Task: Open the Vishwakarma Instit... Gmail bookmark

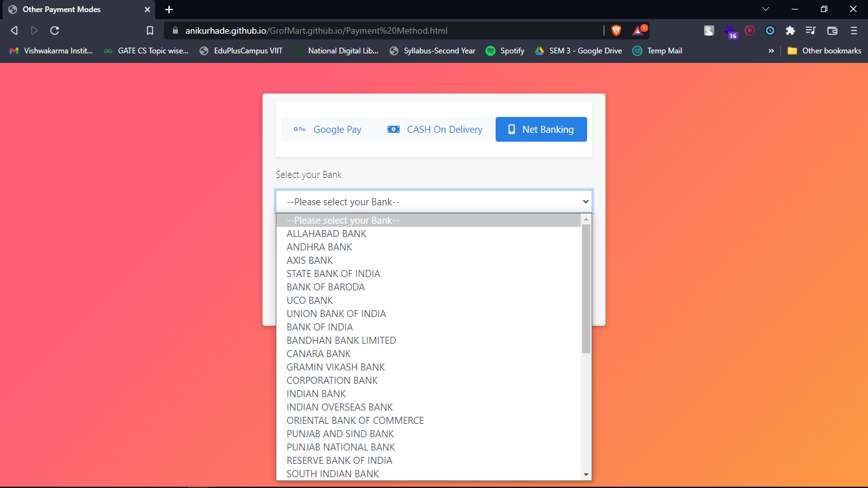Action: [x=51, y=51]
